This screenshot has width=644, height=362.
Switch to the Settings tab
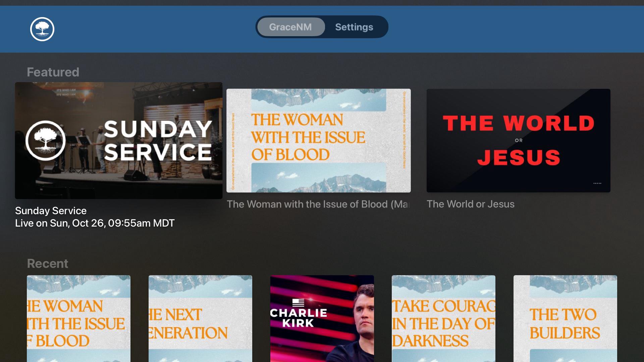pyautogui.click(x=354, y=27)
